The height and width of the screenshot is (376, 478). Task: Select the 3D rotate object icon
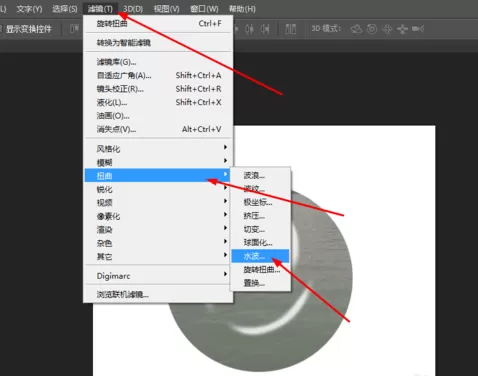click(356, 29)
